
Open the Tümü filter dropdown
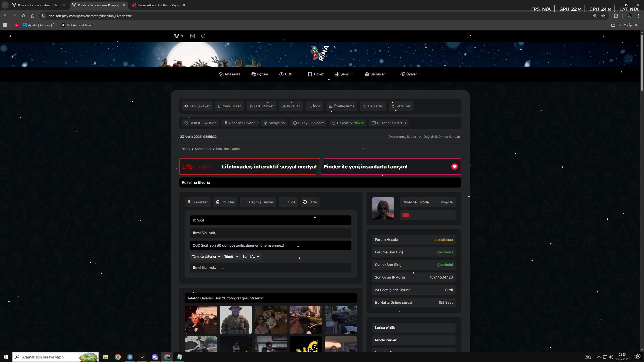tap(231, 256)
